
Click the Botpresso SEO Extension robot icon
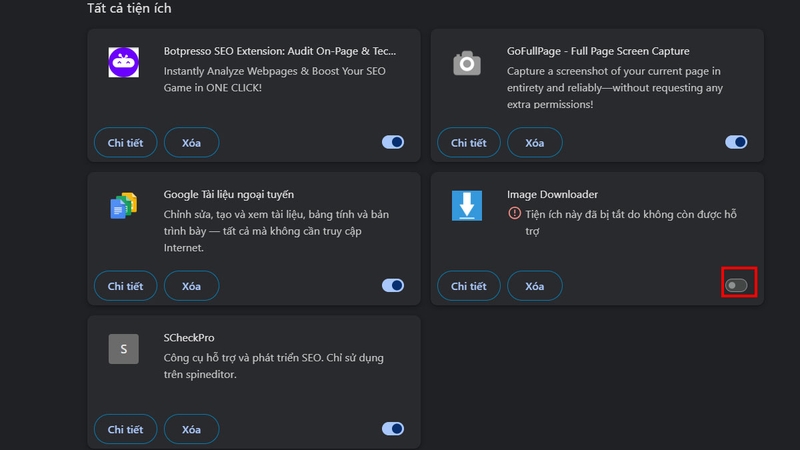[x=123, y=63]
